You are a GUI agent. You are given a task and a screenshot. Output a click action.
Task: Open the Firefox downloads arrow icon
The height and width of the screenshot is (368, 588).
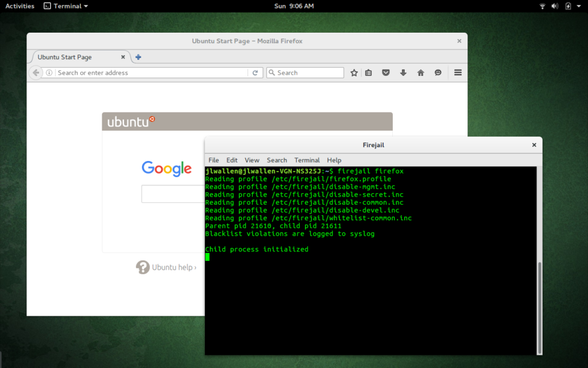[403, 72]
